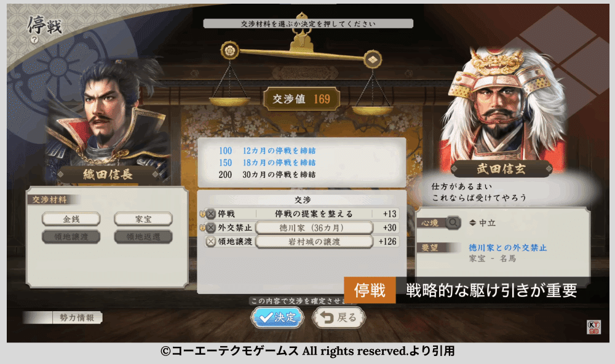The height and width of the screenshot is (364, 615).
Task: Remove the 停戦 negotiation row X icon
Action: [x=211, y=214]
